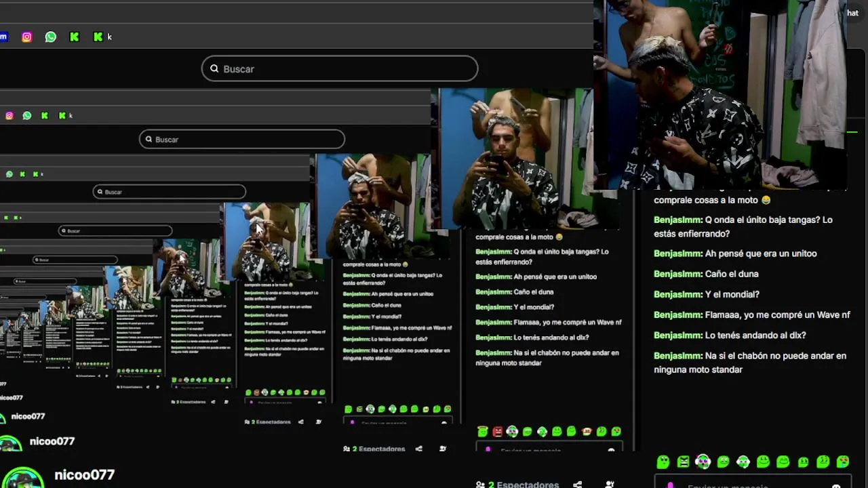Click 'Y el mondial?' message in the largest chat

point(732,294)
